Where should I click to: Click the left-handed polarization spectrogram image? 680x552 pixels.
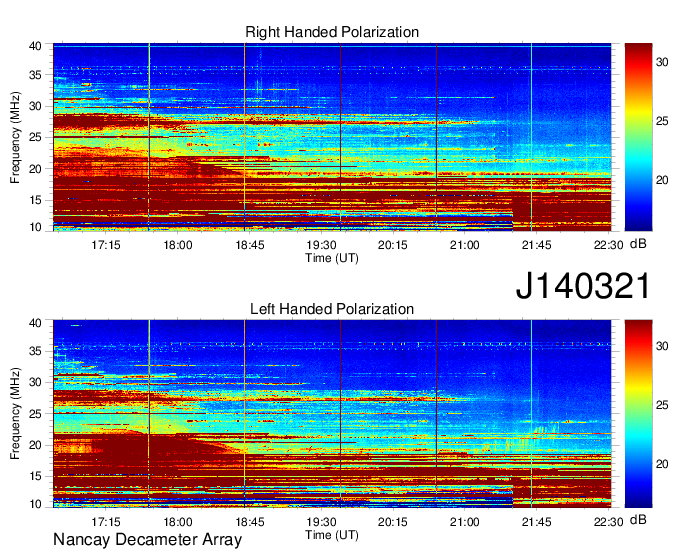[332, 414]
